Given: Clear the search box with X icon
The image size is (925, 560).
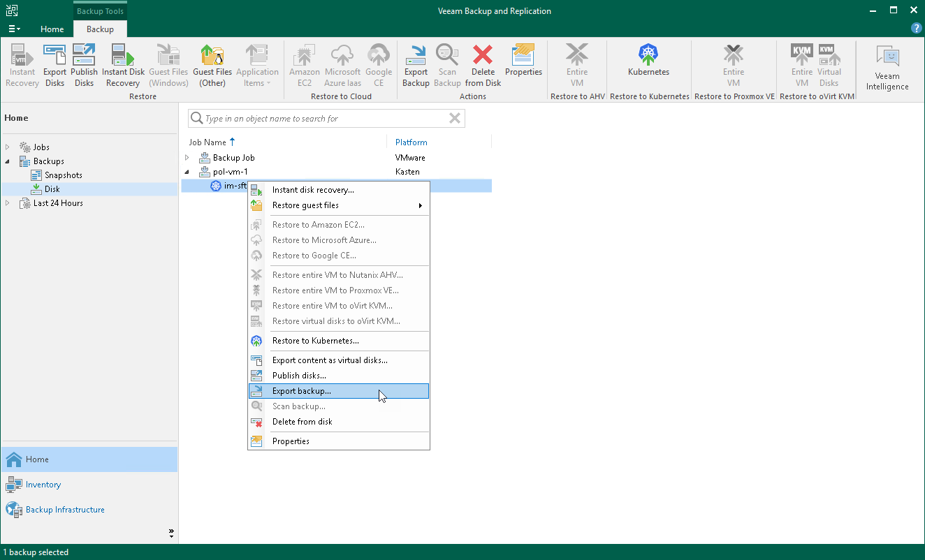Looking at the screenshot, I should [x=455, y=118].
